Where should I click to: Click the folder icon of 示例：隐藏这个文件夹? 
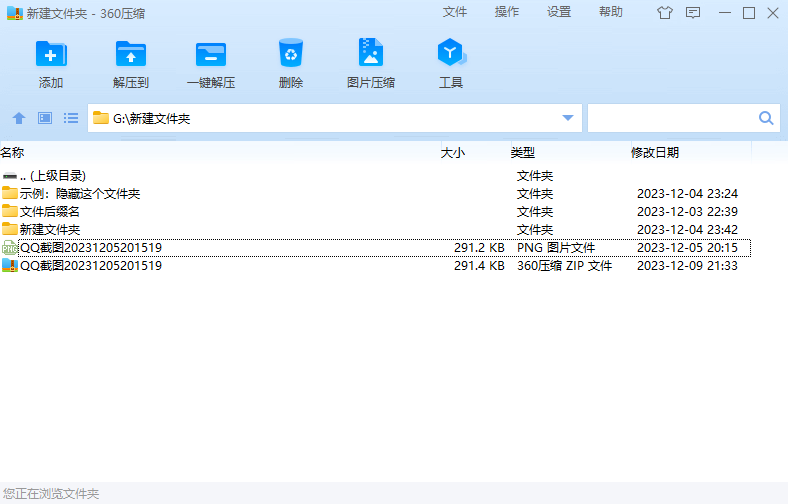click(x=10, y=193)
